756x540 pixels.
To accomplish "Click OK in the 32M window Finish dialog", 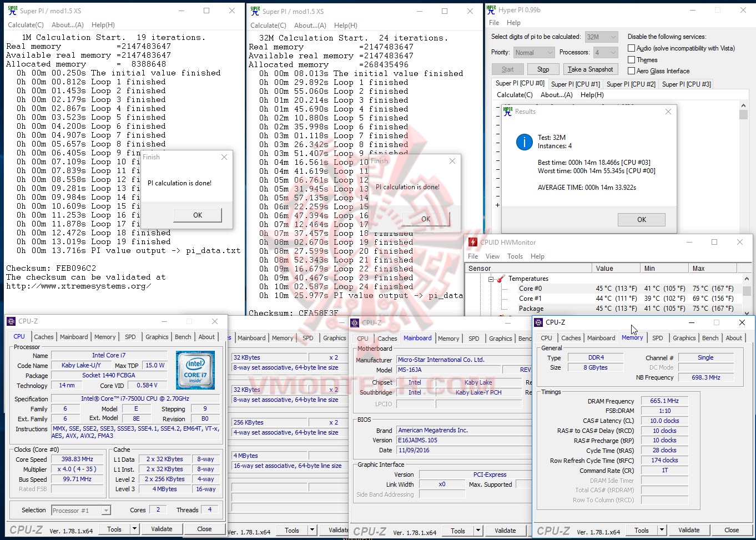I will pos(426,219).
